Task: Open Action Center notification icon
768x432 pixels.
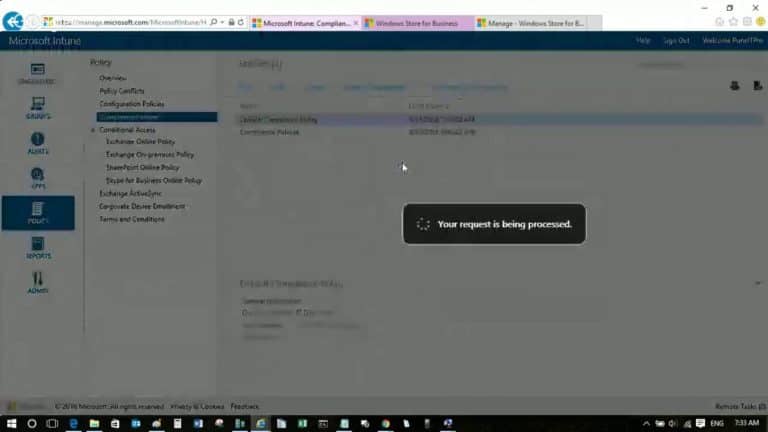Action: click(x=700, y=423)
